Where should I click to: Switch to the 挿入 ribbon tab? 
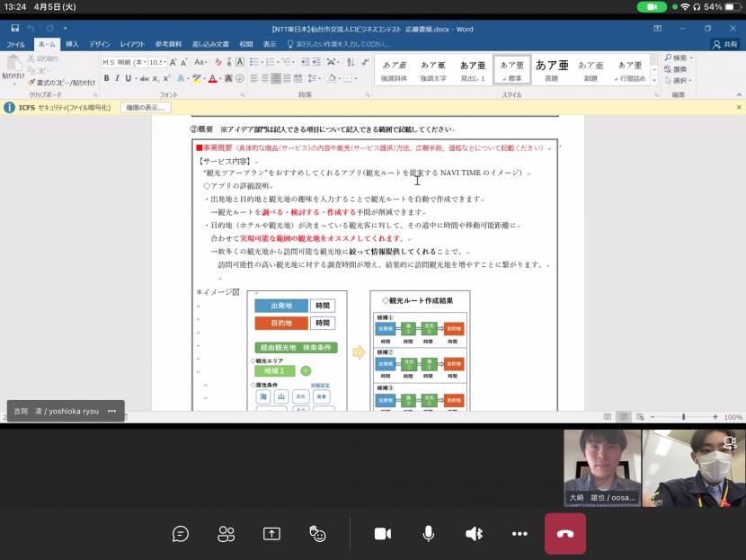click(x=72, y=44)
